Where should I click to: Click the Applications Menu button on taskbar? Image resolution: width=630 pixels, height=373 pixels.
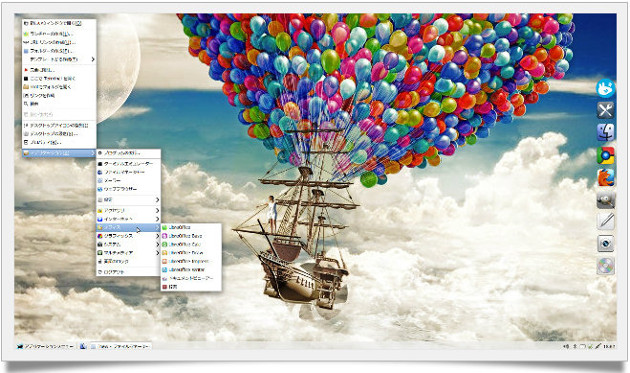pos(45,346)
